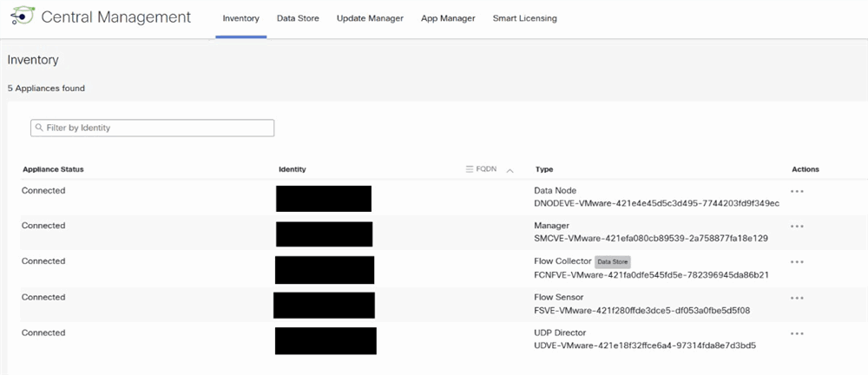Select the Manager type label

pos(551,226)
